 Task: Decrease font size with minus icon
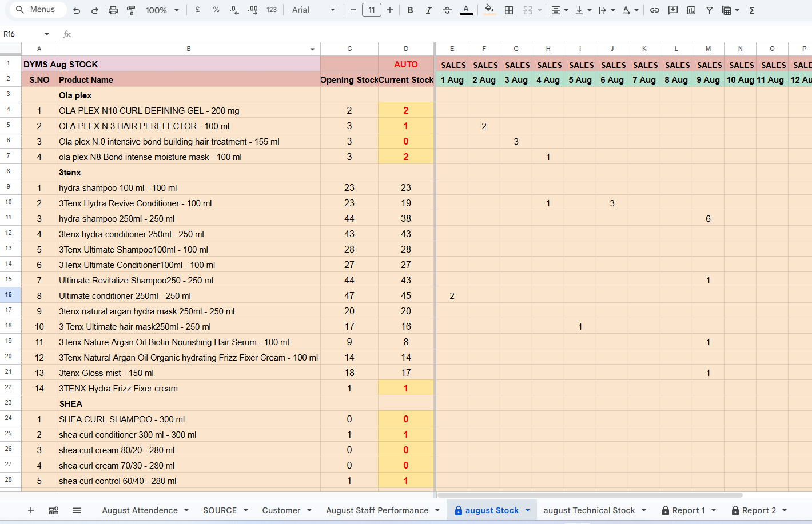pos(353,10)
